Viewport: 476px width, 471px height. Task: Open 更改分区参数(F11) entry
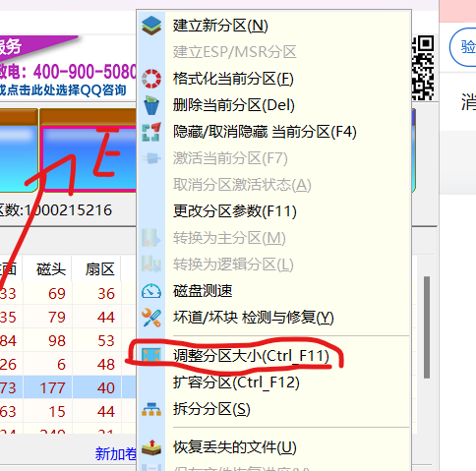tap(235, 211)
